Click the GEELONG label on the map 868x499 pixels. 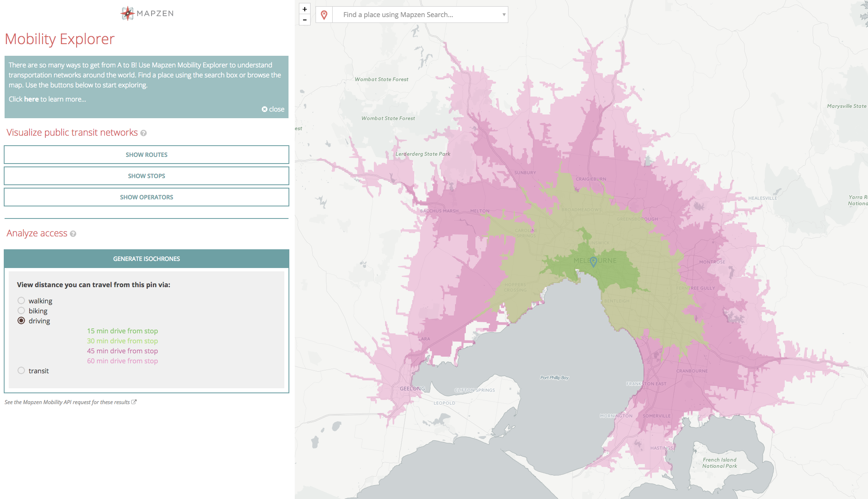[x=413, y=389]
